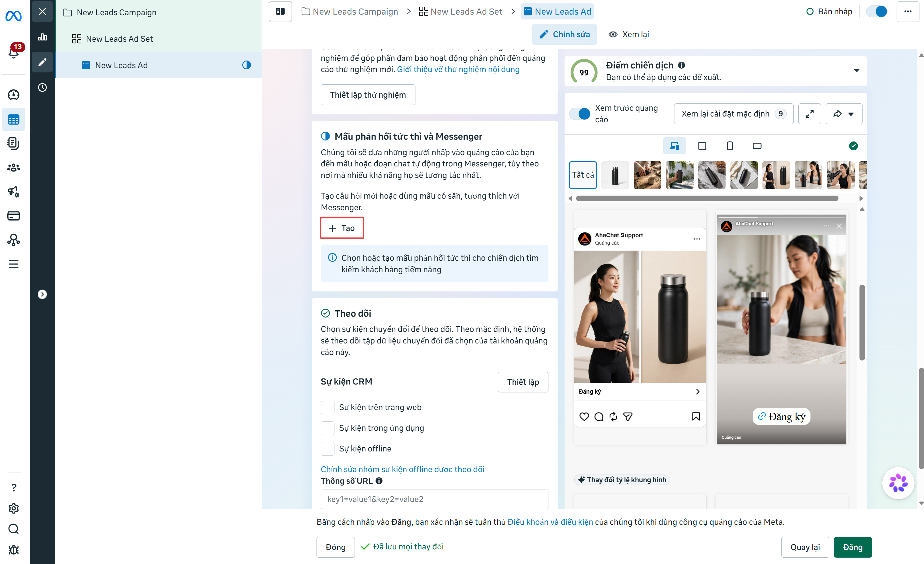Open the share preview dropdown
The image size is (924, 564).
[x=844, y=113]
